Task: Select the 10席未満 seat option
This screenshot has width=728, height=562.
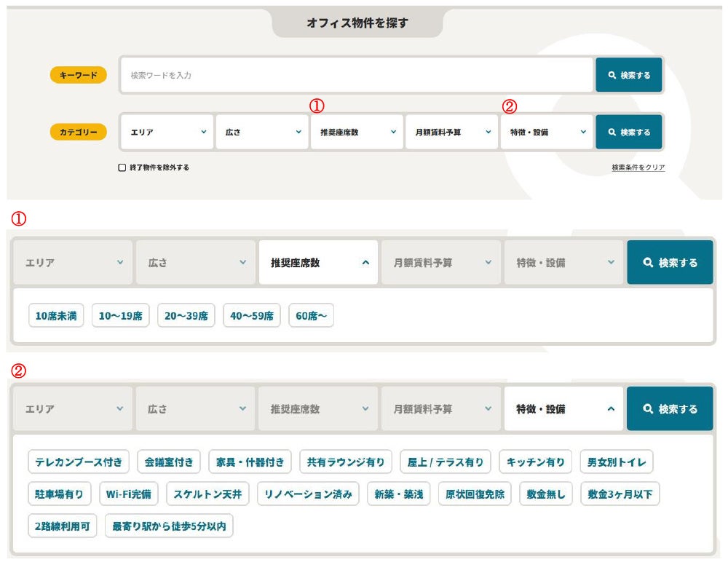Action: click(x=56, y=316)
